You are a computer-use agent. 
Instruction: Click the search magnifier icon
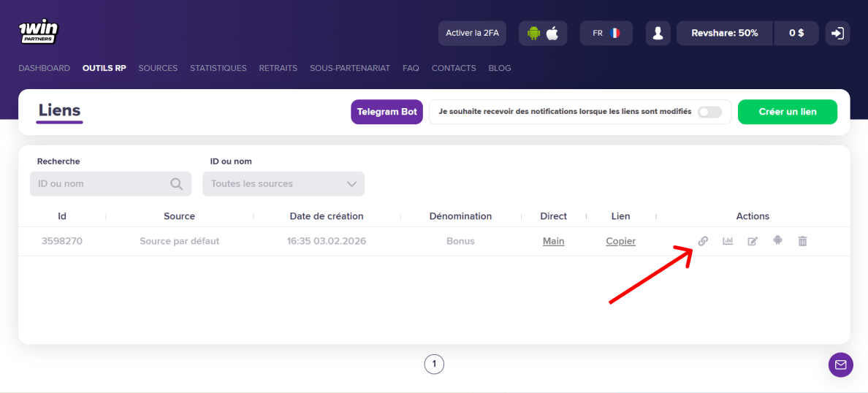(x=176, y=184)
